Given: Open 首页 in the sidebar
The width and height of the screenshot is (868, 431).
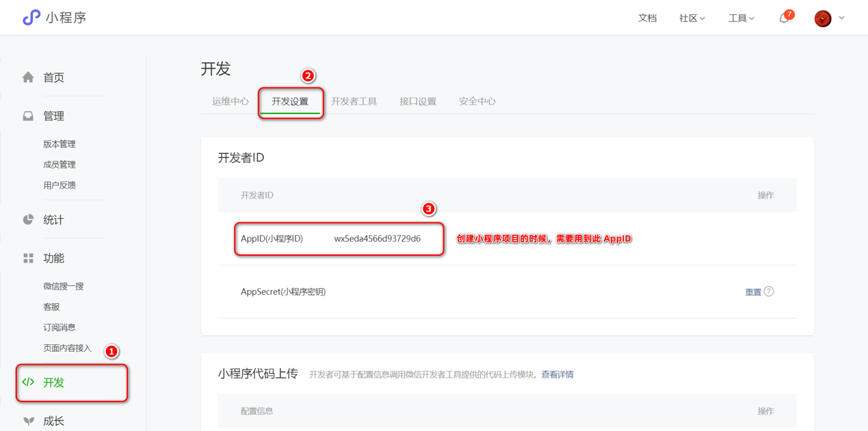Looking at the screenshot, I should click(53, 77).
